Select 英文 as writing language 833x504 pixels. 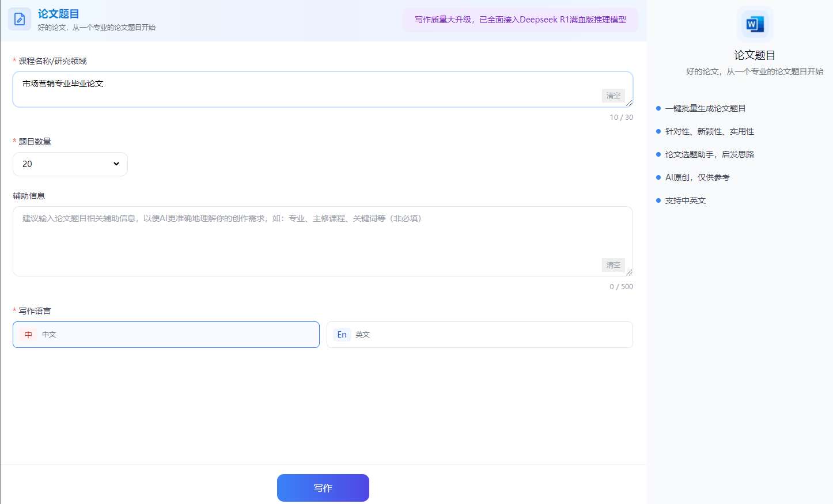[x=480, y=335]
